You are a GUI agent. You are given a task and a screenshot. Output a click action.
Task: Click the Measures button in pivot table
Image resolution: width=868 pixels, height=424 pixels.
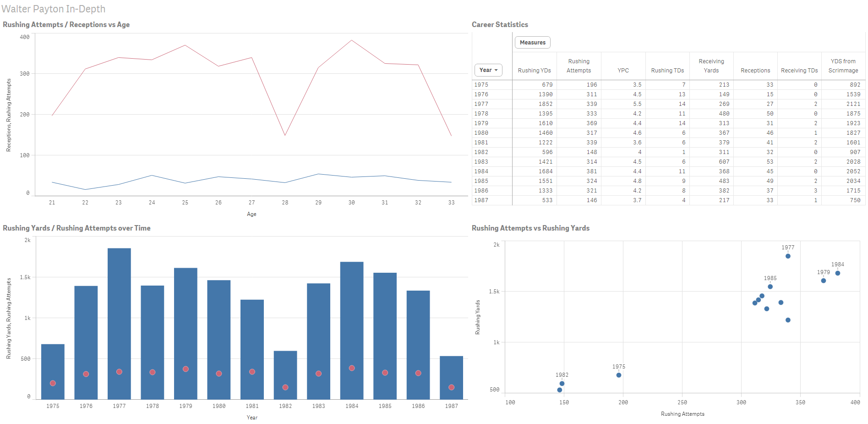coord(532,43)
